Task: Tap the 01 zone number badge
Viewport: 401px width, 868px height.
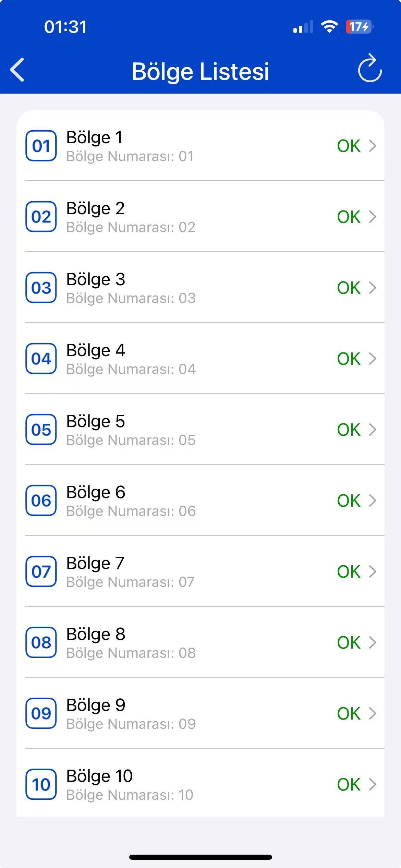Action: coord(41,146)
